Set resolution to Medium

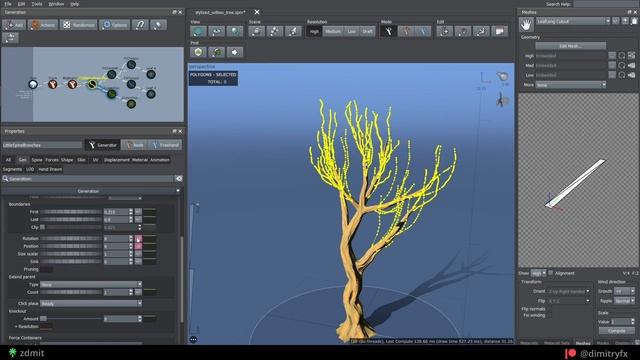click(333, 31)
